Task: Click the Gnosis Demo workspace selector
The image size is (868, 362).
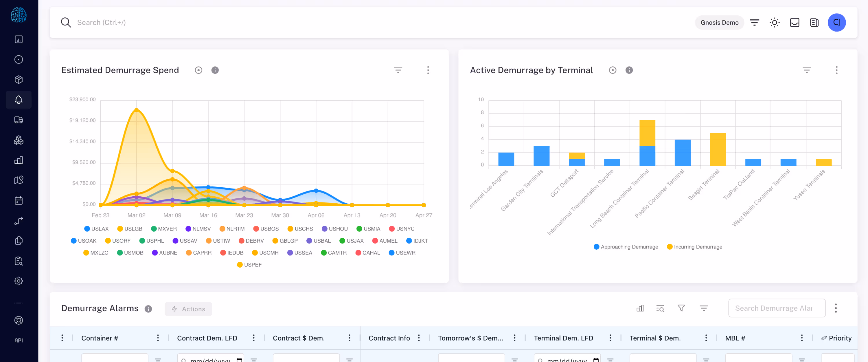Action: pos(719,23)
